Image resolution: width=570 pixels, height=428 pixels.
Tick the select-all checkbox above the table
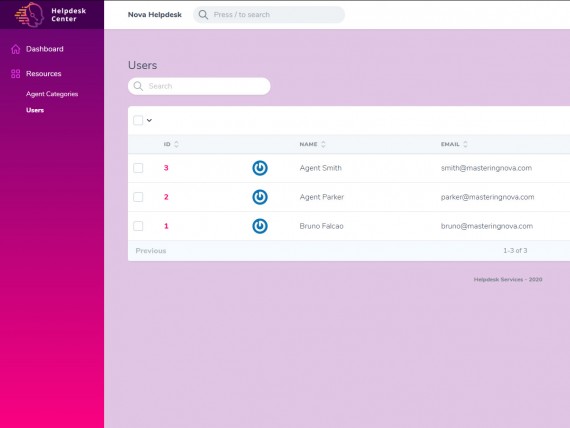[x=138, y=120]
